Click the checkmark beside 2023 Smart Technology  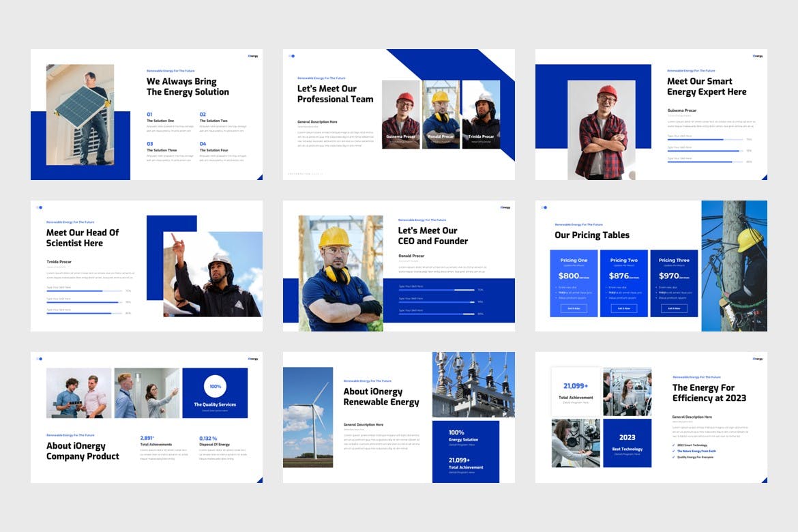[674, 445]
